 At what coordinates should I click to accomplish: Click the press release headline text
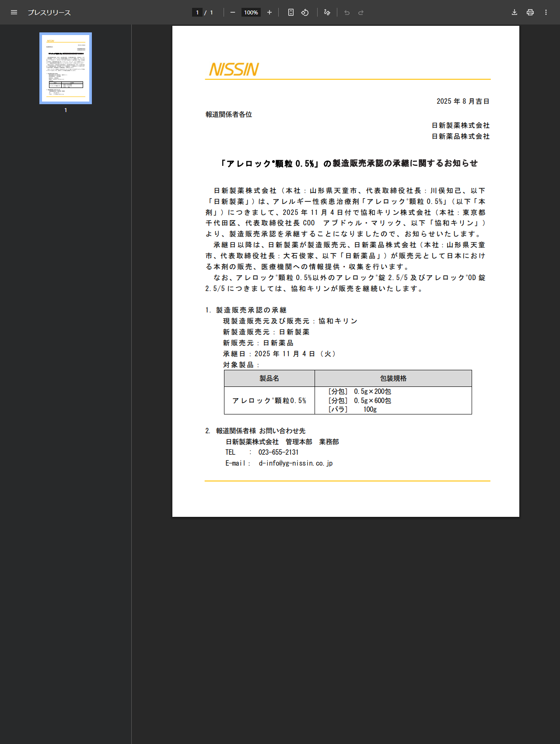pyautogui.click(x=348, y=163)
